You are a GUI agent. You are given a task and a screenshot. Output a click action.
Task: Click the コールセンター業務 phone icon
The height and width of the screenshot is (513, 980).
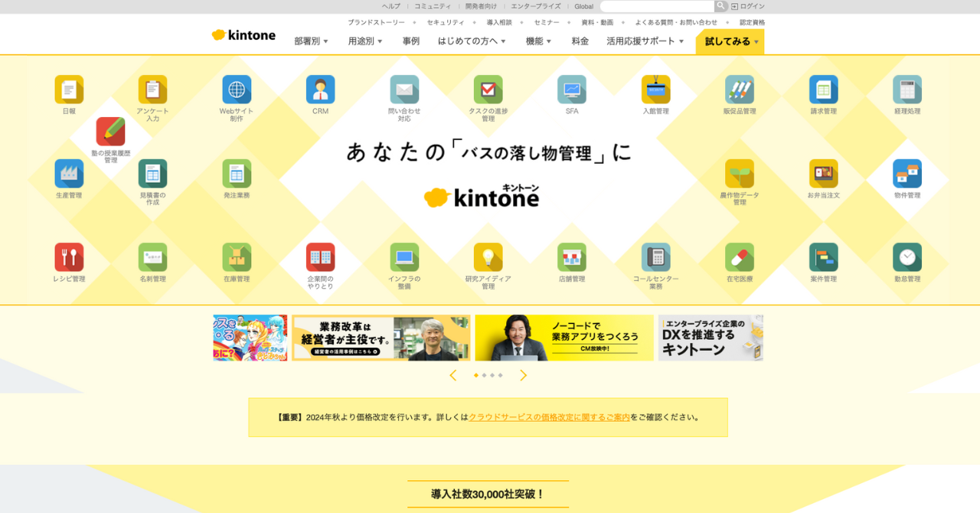point(655,257)
